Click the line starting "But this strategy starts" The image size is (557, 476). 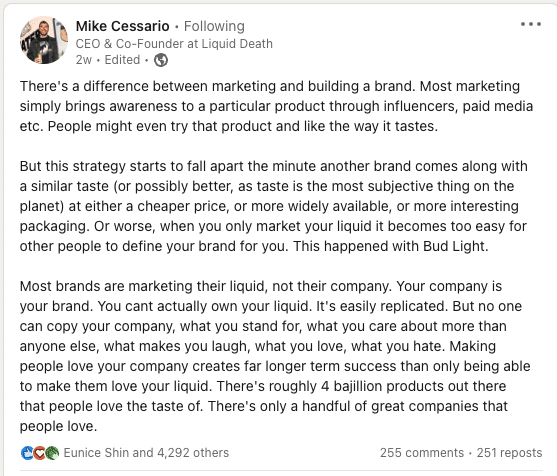click(274, 166)
